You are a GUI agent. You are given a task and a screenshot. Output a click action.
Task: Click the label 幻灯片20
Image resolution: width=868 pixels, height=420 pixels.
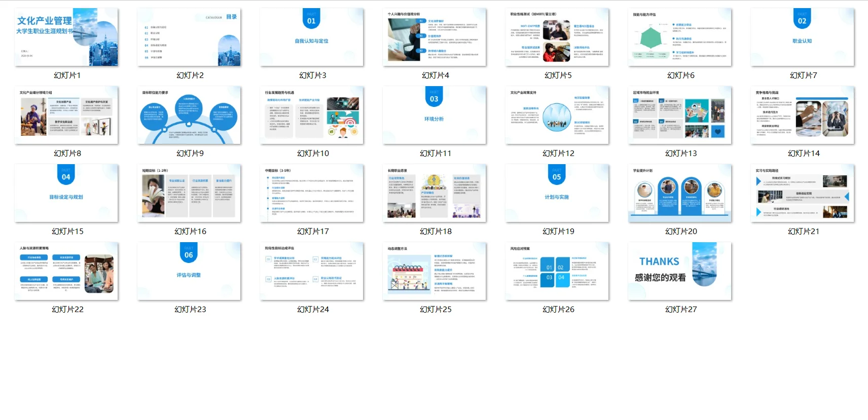coord(681,232)
